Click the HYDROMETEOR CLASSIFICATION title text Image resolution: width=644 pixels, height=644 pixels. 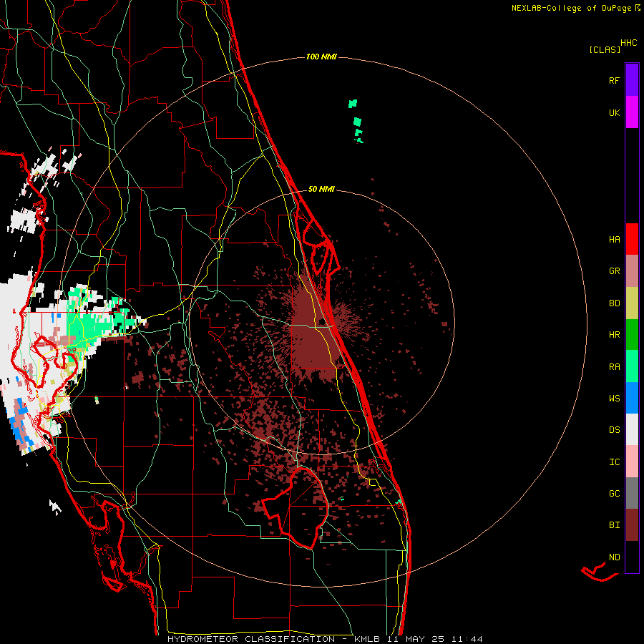(251, 639)
